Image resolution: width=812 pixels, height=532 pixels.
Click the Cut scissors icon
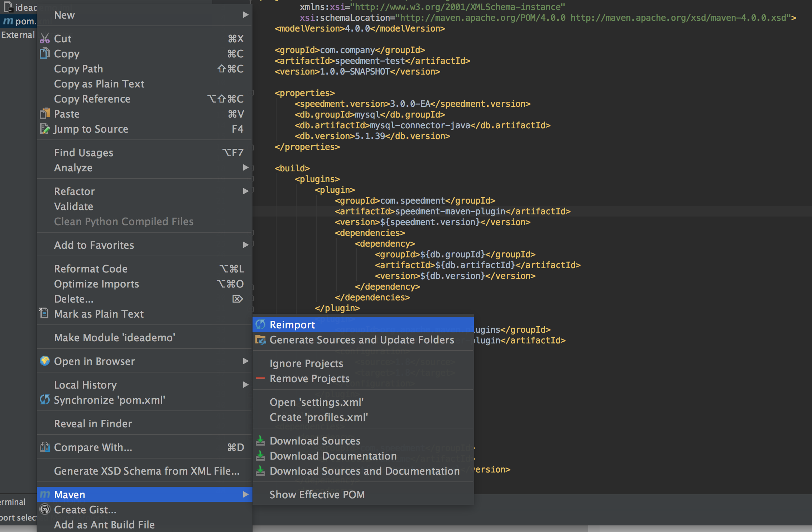(45, 38)
